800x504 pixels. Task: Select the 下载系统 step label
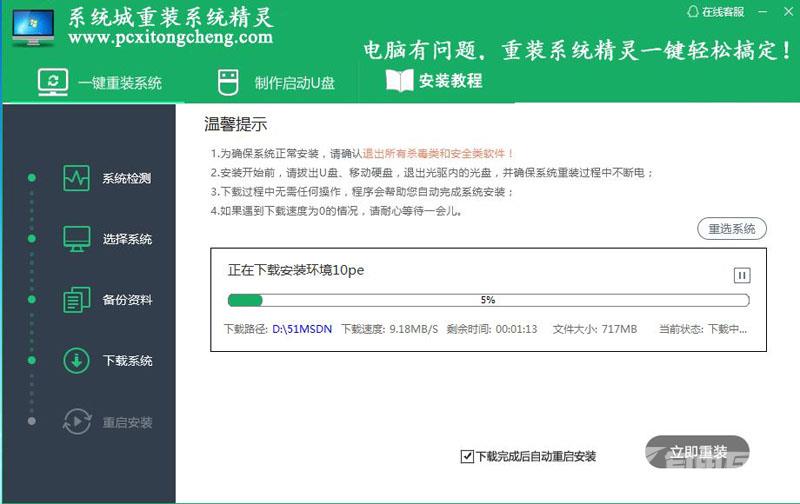click(127, 361)
